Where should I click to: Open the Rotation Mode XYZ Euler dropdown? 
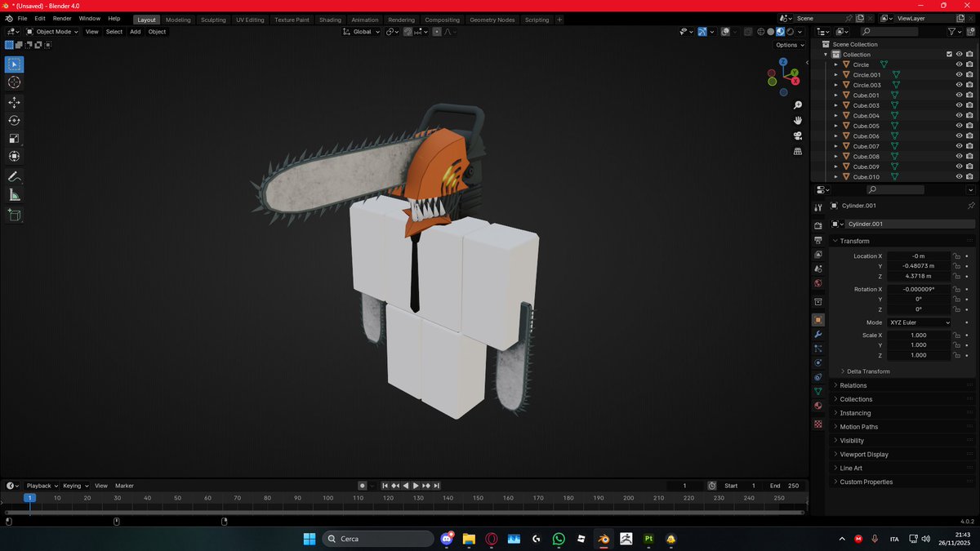[919, 322]
